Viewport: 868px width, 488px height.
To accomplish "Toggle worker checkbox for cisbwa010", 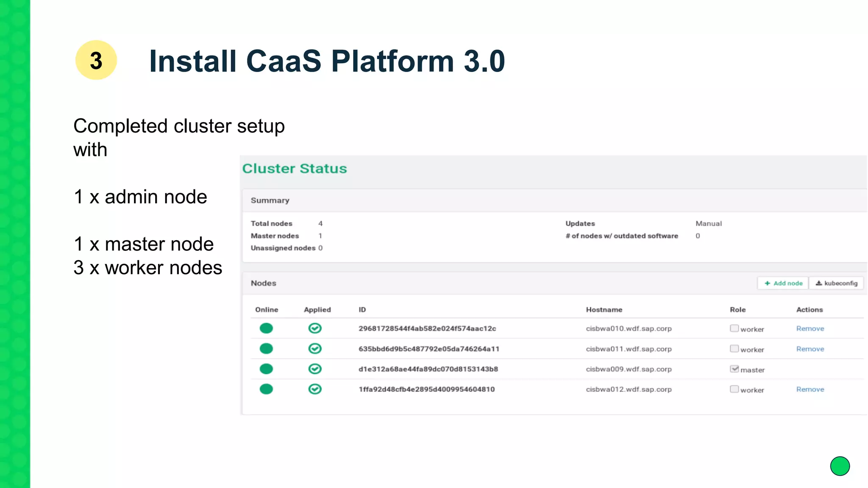I will tap(734, 328).
